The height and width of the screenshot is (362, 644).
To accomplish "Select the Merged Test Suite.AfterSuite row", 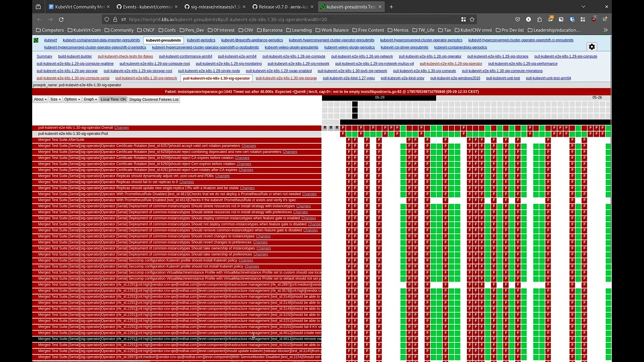I will click(177, 140).
